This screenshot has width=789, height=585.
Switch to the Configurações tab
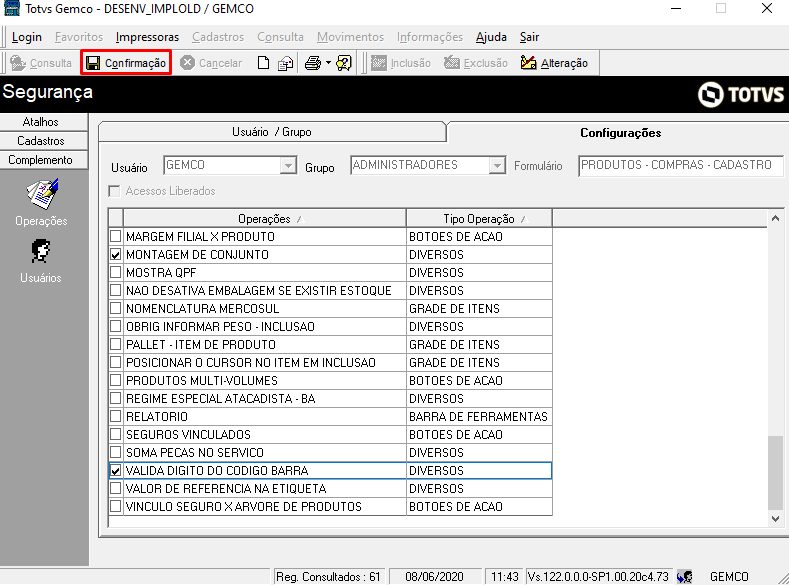coord(620,133)
